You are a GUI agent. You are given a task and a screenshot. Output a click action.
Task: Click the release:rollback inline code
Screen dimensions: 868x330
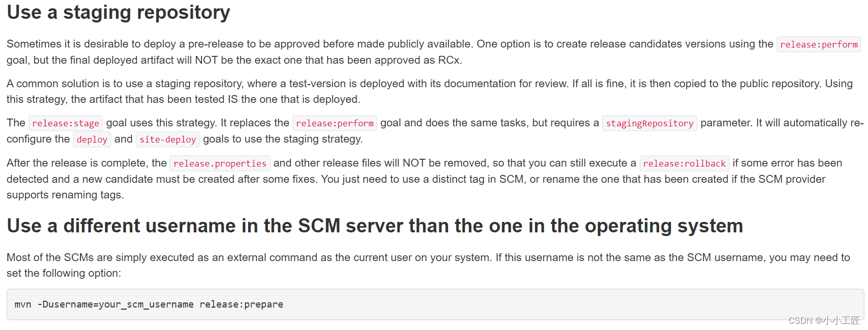[x=684, y=164]
